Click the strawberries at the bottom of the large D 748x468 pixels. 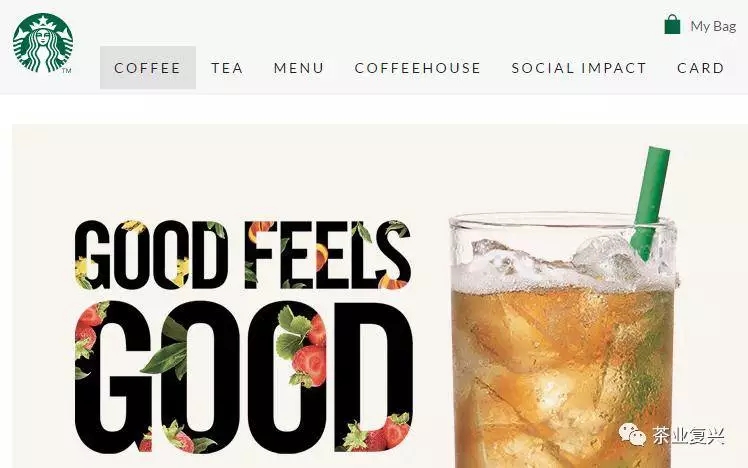click(373, 432)
